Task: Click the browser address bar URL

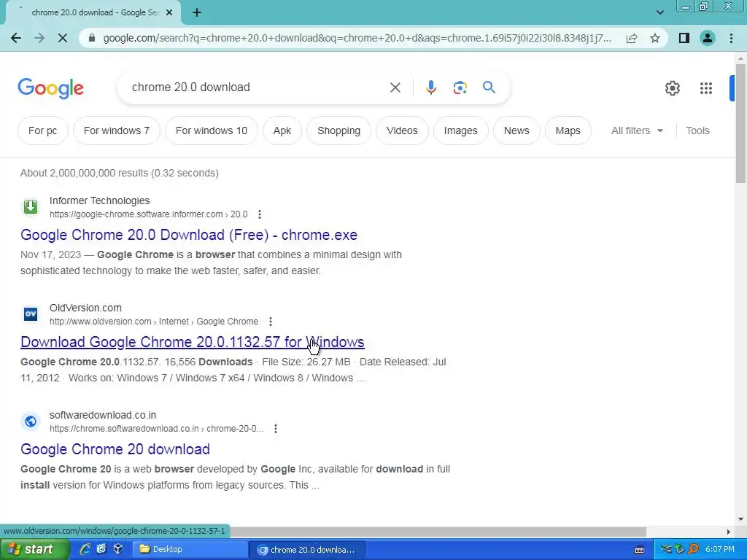Action: pos(357,38)
